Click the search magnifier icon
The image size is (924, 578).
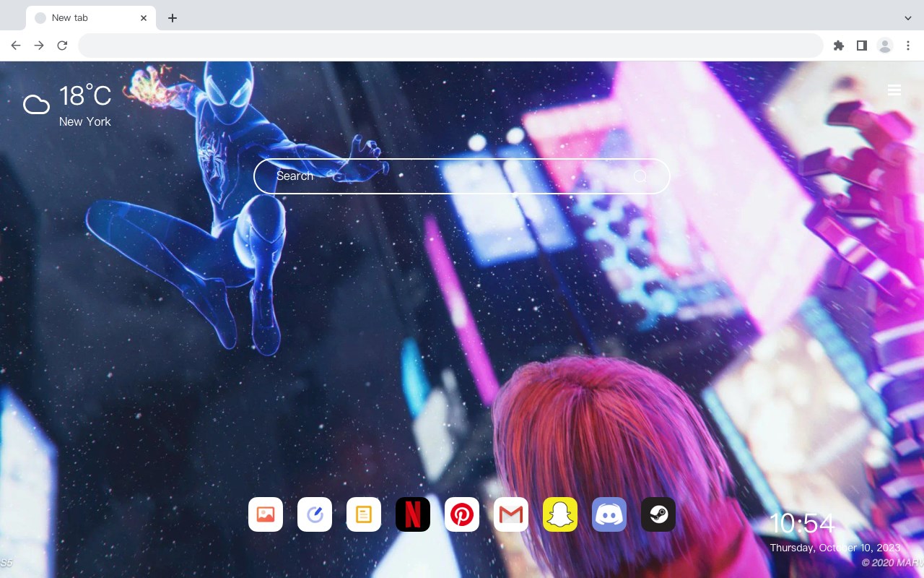click(x=640, y=176)
